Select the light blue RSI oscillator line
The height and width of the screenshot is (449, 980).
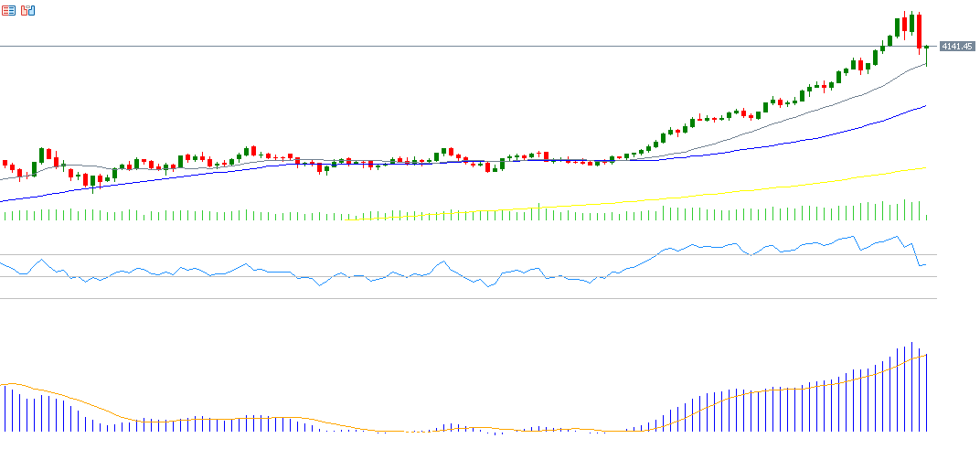point(695,246)
